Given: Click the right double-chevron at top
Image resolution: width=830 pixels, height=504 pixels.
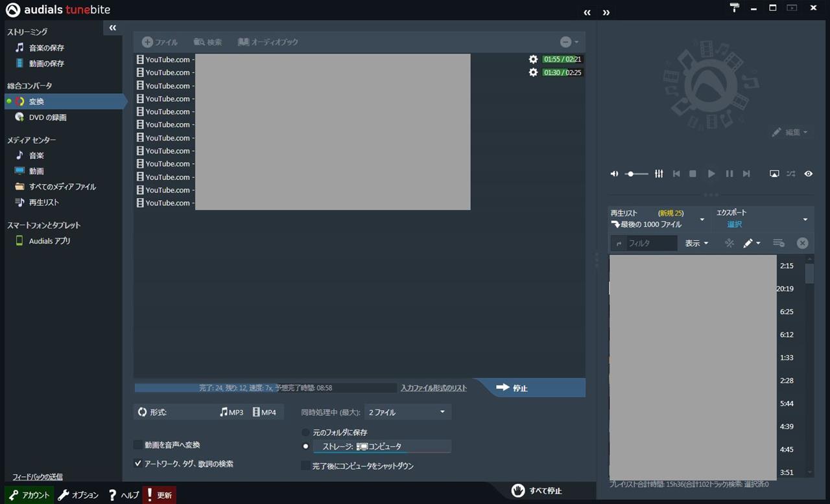Looking at the screenshot, I should click(606, 12).
